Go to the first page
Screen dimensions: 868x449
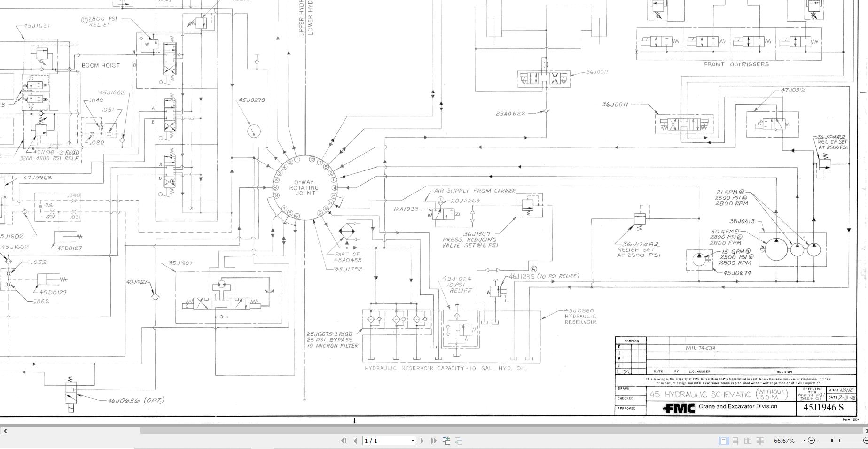(344, 441)
